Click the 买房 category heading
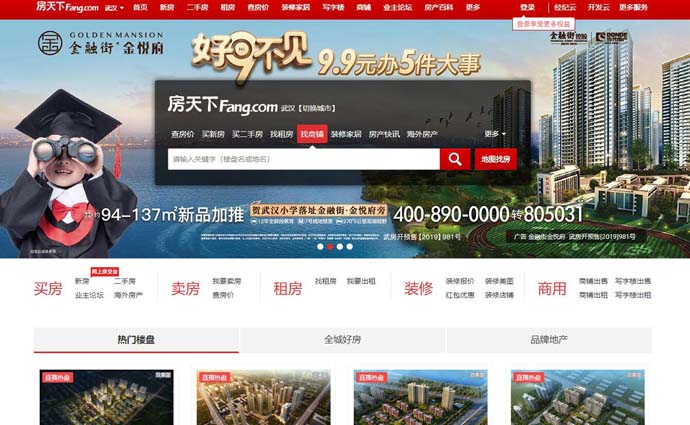Viewport: 690px width, 425px height. pyautogui.click(x=48, y=289)
